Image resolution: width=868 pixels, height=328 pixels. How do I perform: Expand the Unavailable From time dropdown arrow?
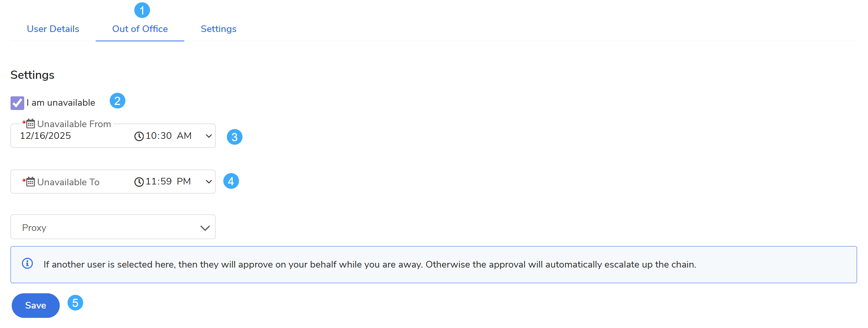point(209,136)
